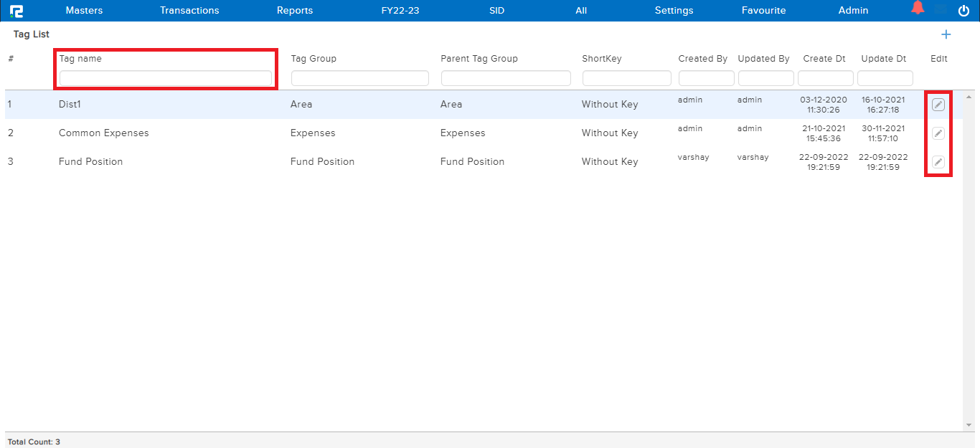Click the red notification bell icon
Viewport: 980px width, 448px height.
click(917, 9)
